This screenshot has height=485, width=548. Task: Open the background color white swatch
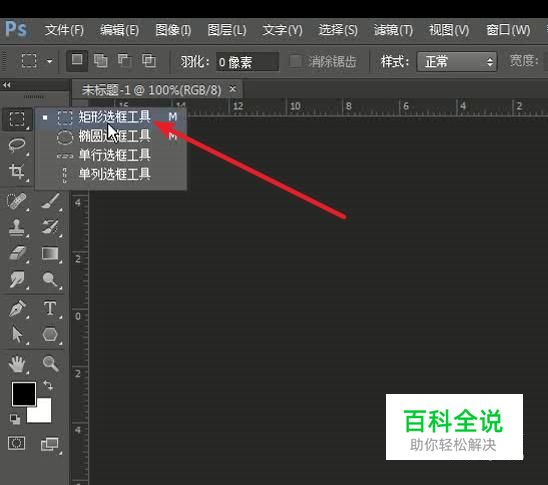click(43, 414)
